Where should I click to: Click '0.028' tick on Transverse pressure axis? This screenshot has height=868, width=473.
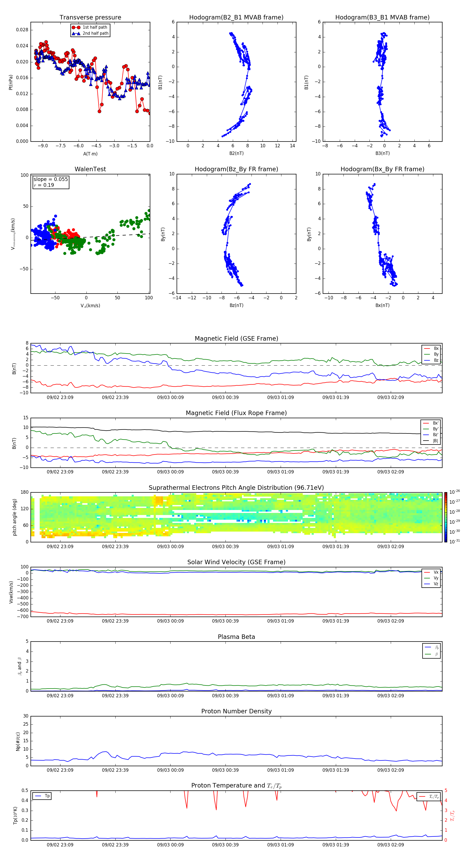[x=22, y=30]
